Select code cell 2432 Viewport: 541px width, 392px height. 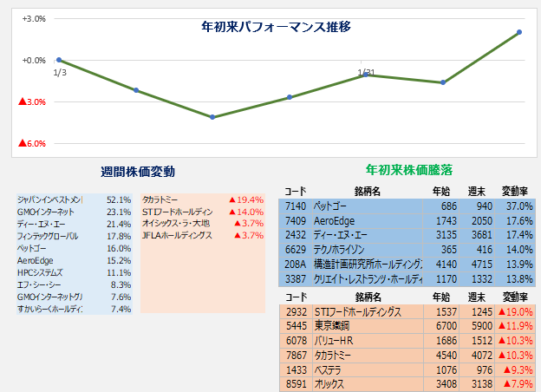pos(296,235)
